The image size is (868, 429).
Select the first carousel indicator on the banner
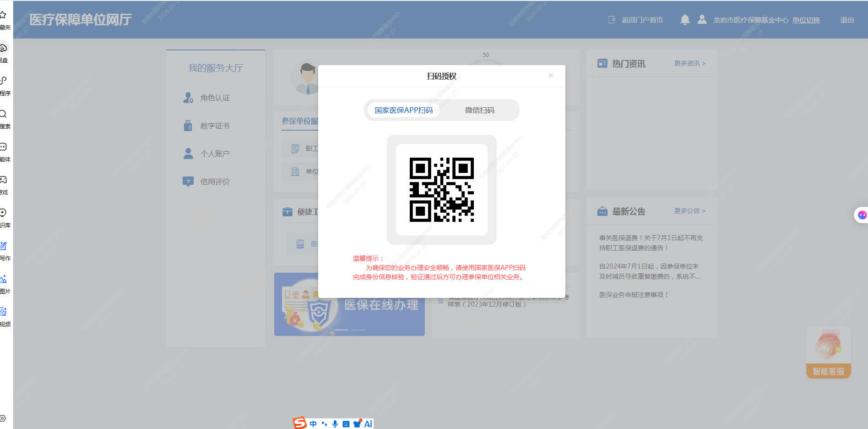click(x=341, y=330)
